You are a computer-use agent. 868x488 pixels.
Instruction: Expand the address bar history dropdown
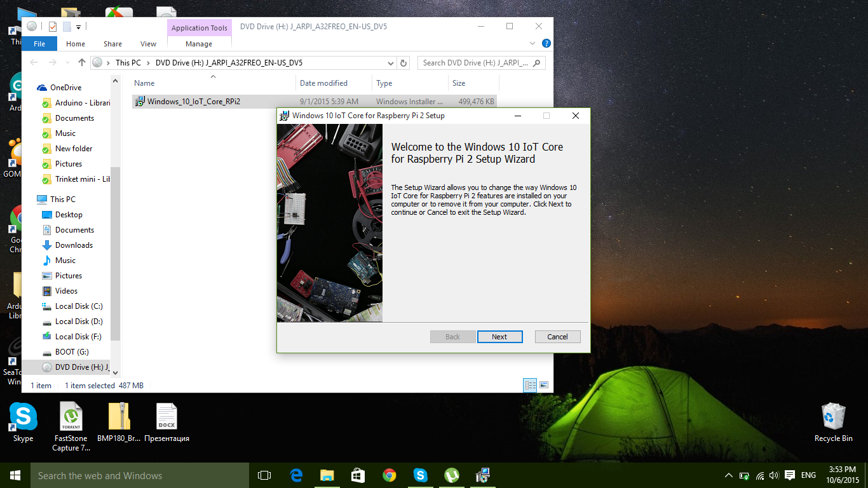click(x=391, y=63)
